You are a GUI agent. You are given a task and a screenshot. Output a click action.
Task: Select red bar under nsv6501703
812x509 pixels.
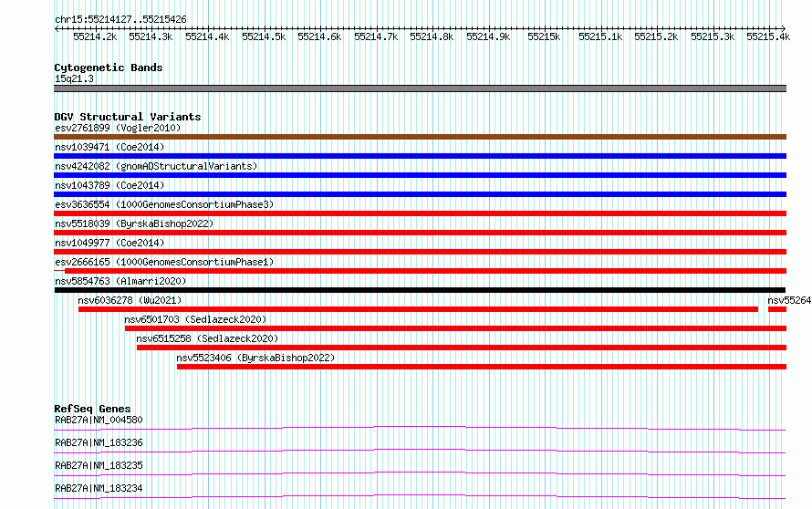[x=455, y=328]
